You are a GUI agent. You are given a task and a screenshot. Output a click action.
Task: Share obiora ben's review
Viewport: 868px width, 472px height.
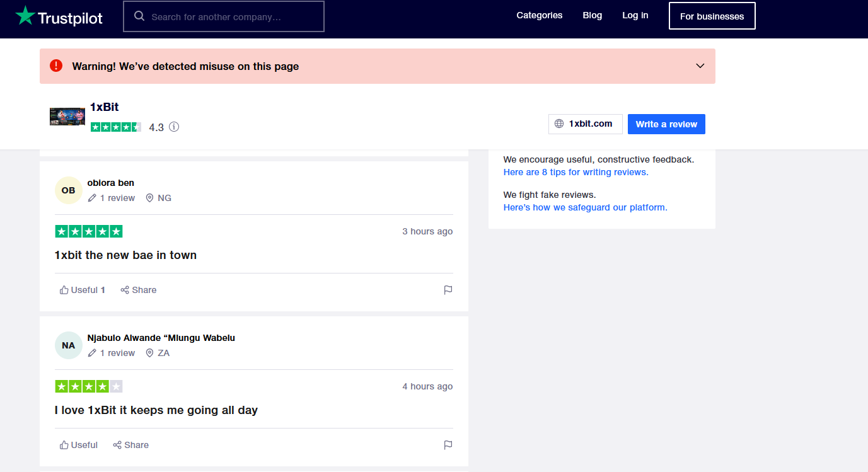(x=138, y=290)
